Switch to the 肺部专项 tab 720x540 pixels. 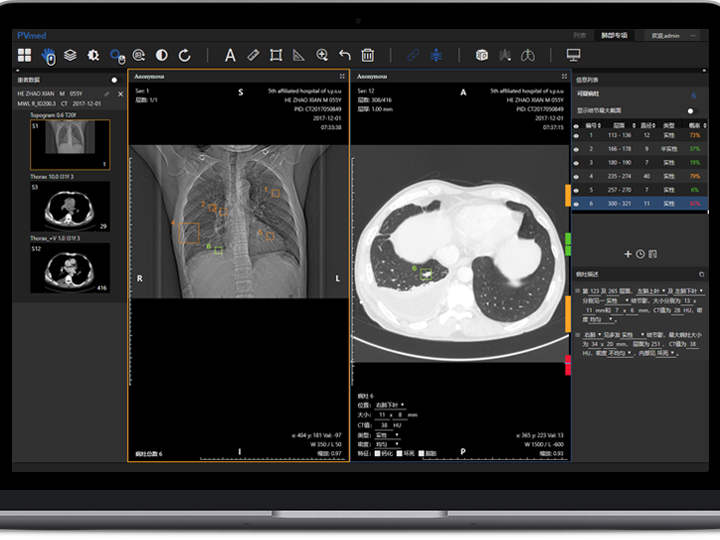614,34
